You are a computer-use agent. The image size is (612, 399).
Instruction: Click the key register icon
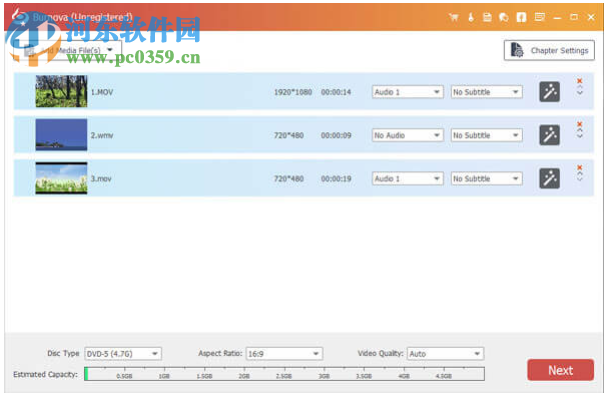pos(471,17)
